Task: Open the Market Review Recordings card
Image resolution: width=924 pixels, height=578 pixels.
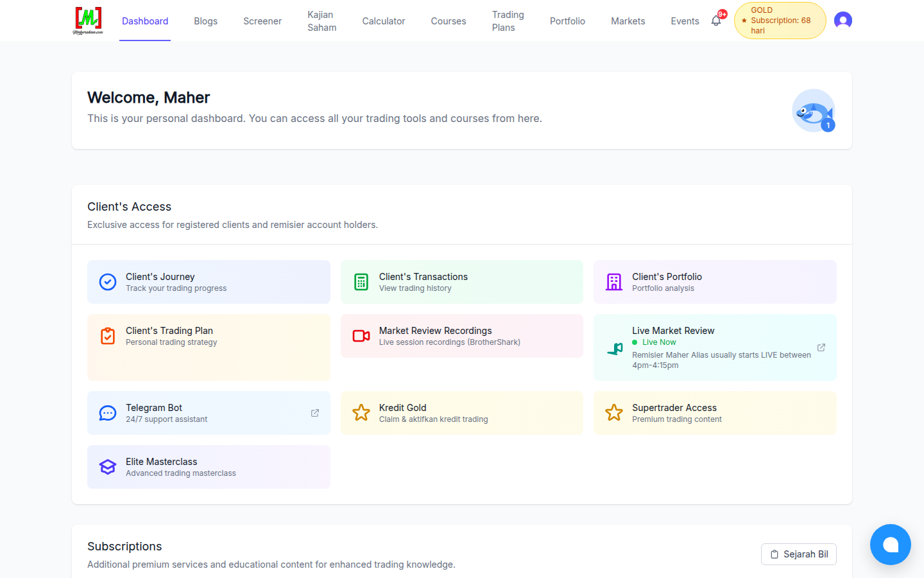Action: [462, 336]
